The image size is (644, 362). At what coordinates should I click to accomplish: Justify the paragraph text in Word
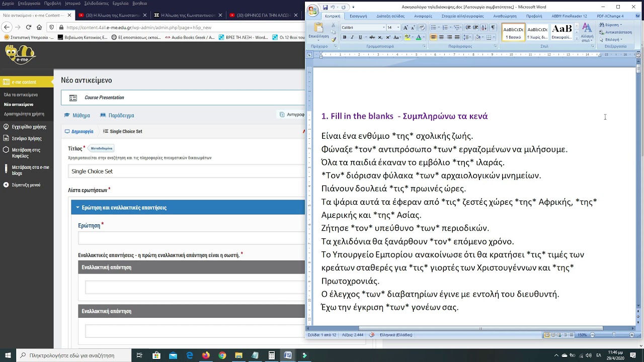[457, 37]
